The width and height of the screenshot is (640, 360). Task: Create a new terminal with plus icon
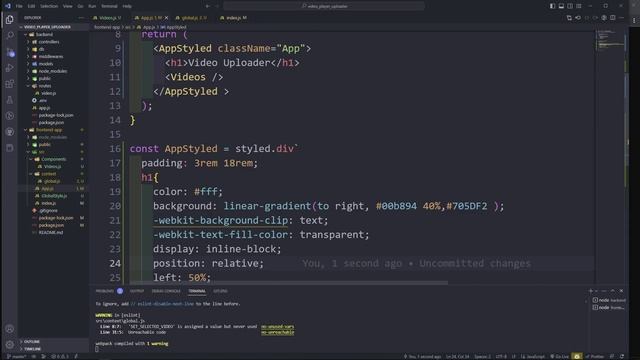tap(590, 291)
